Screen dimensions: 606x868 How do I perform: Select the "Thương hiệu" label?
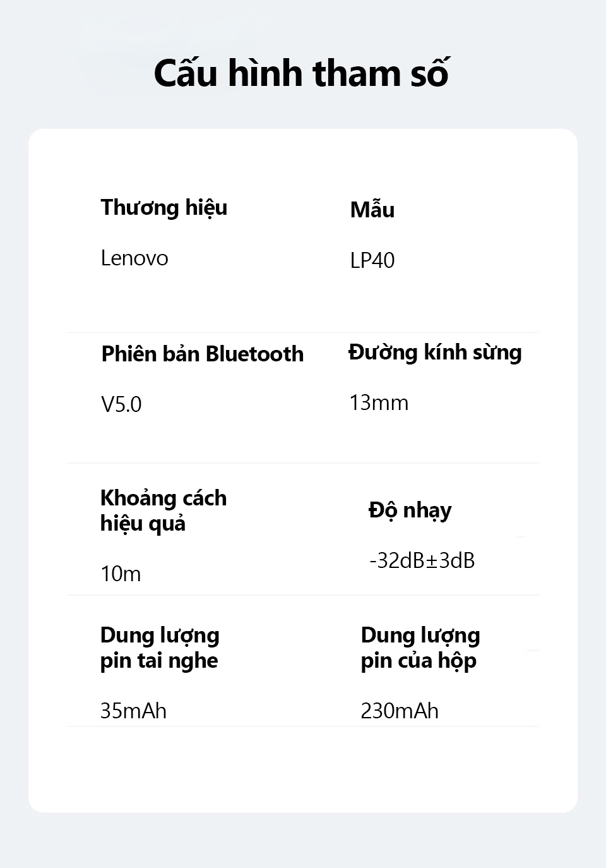click(x=164, y=207)
